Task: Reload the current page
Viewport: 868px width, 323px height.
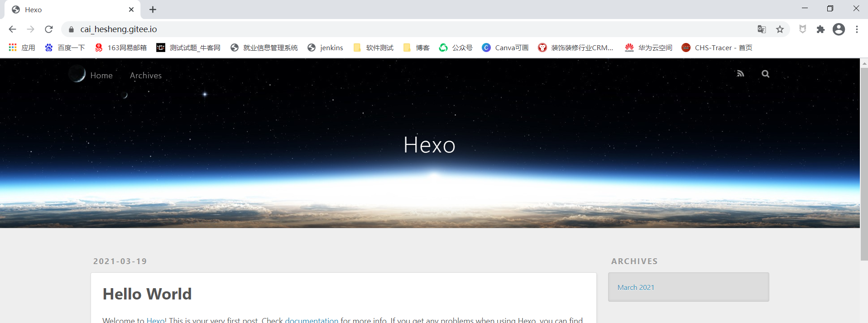Action: (x=49, y=29)
